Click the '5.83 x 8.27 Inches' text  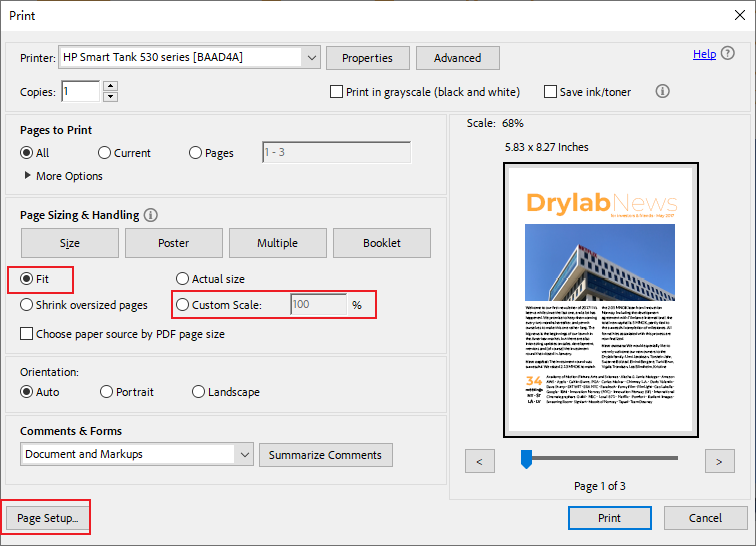point(546,147)
